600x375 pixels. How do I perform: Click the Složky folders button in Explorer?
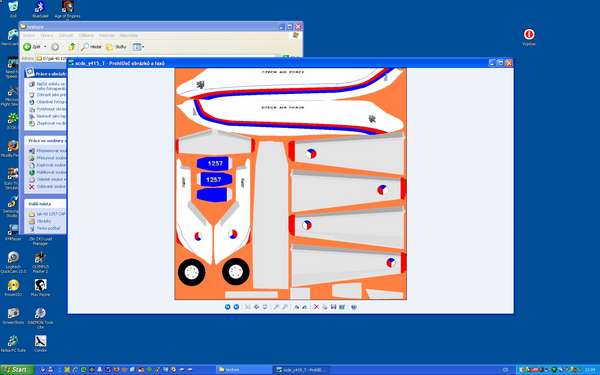[116, 47]
